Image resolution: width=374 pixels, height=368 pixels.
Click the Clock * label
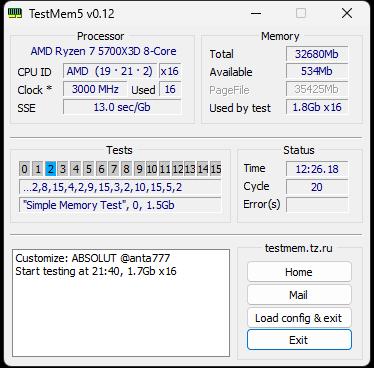pos(35,90)
